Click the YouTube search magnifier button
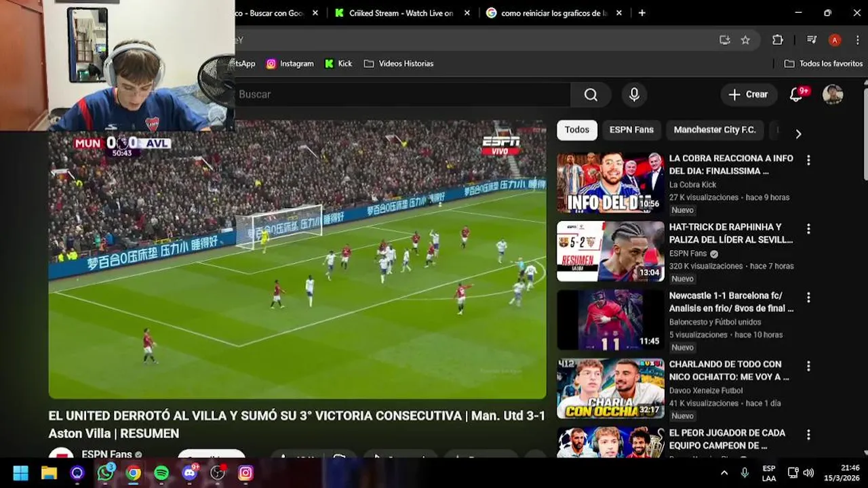 [591, 95]
